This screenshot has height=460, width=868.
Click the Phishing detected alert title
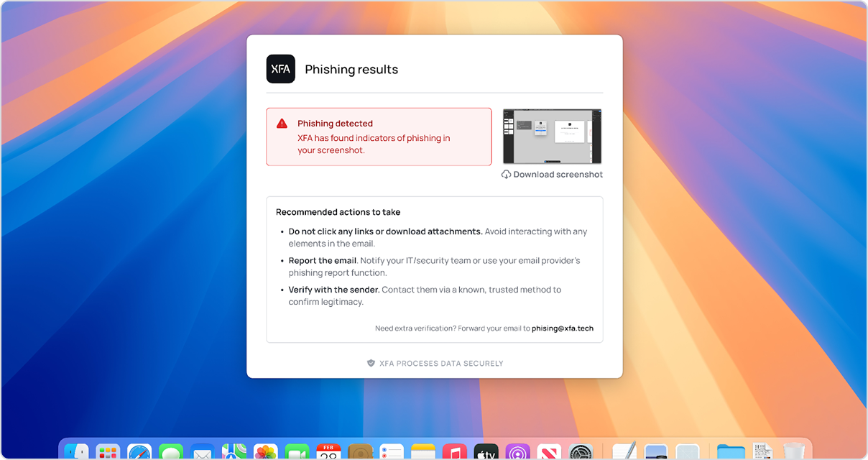click(335, 124)
